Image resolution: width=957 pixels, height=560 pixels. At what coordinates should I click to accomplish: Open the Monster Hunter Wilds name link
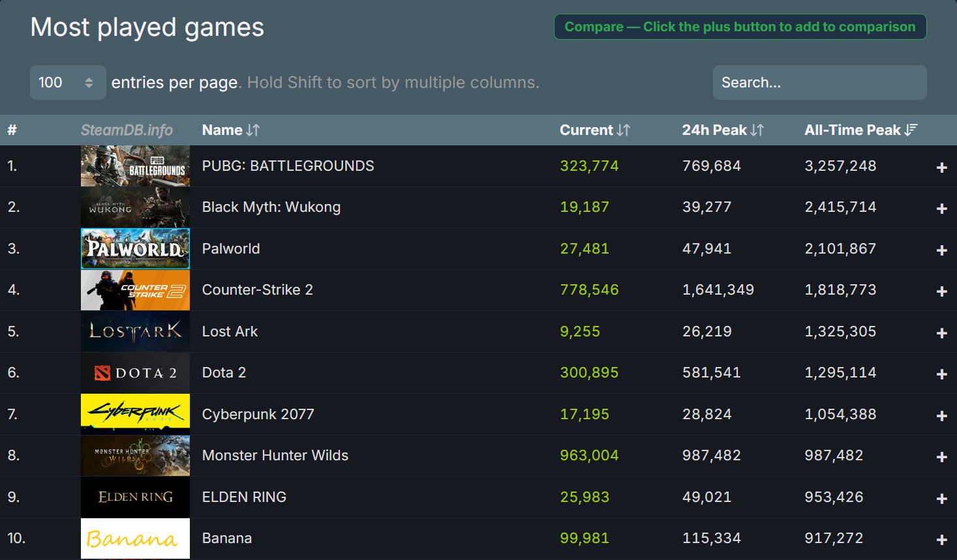click(275, 456)
